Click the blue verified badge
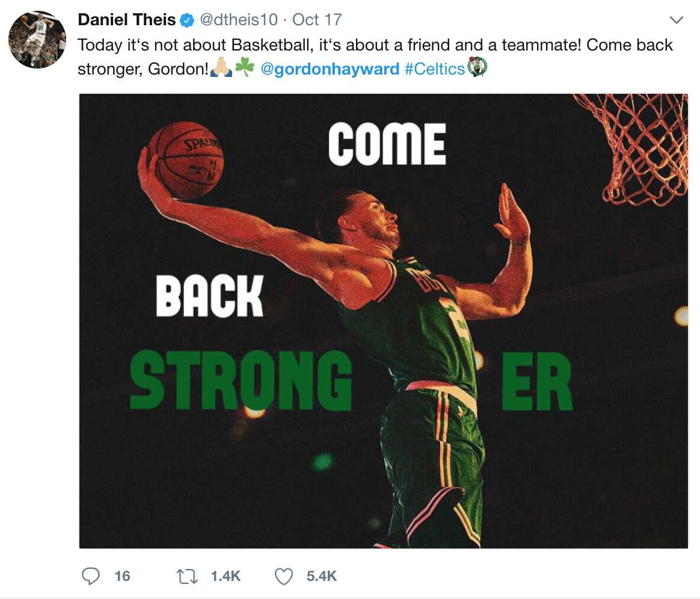Screen dimensions: 700x599 [187, 20]
